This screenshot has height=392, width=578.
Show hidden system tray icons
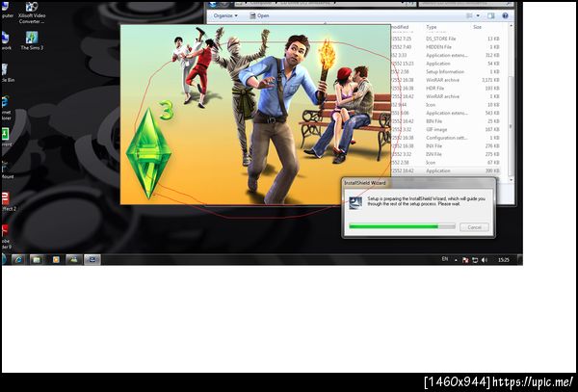pyautogui.click(x=456, y=260)
